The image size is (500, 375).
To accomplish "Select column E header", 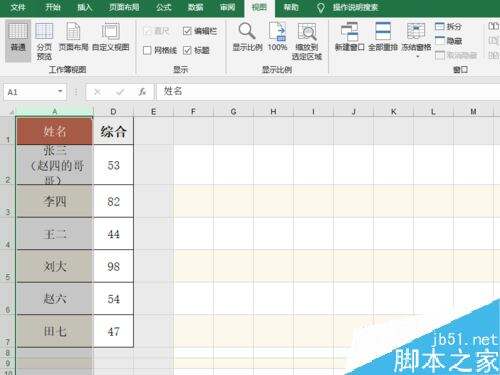I will 153,112.
